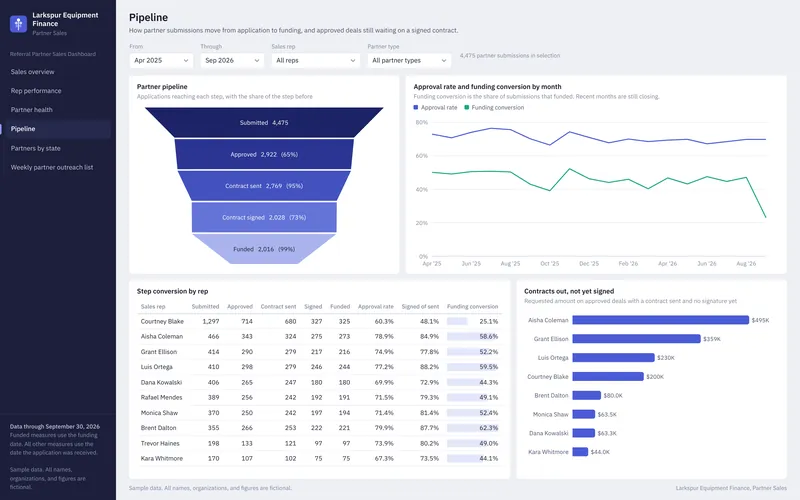
Task: Toggle the Approval rate legend swatch
Action: 416,107
